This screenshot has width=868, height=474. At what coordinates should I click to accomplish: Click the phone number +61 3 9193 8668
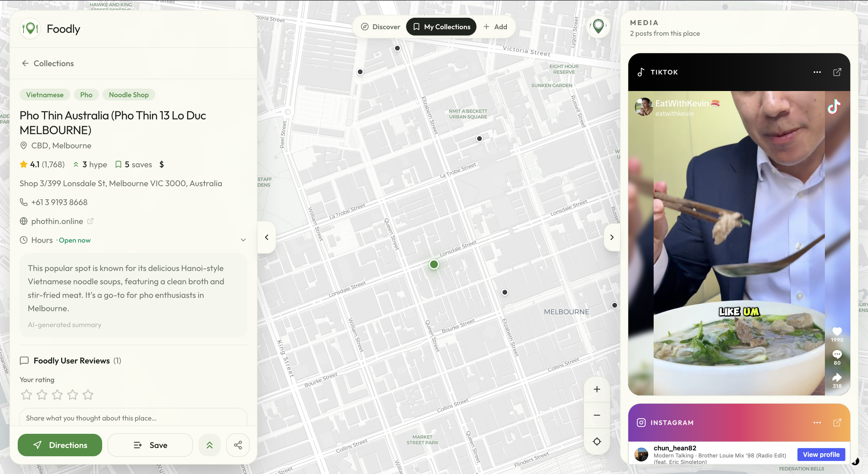coord(59,202)
